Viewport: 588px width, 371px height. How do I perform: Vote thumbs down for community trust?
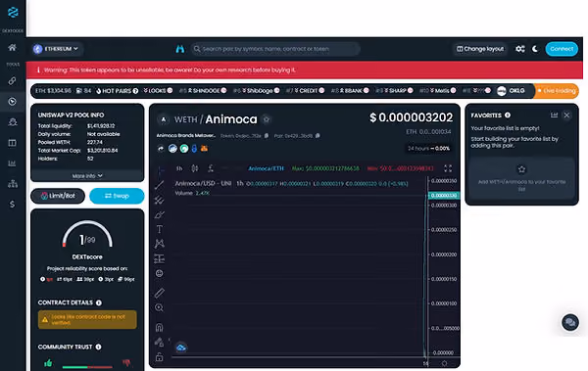(x=126, y=363)
